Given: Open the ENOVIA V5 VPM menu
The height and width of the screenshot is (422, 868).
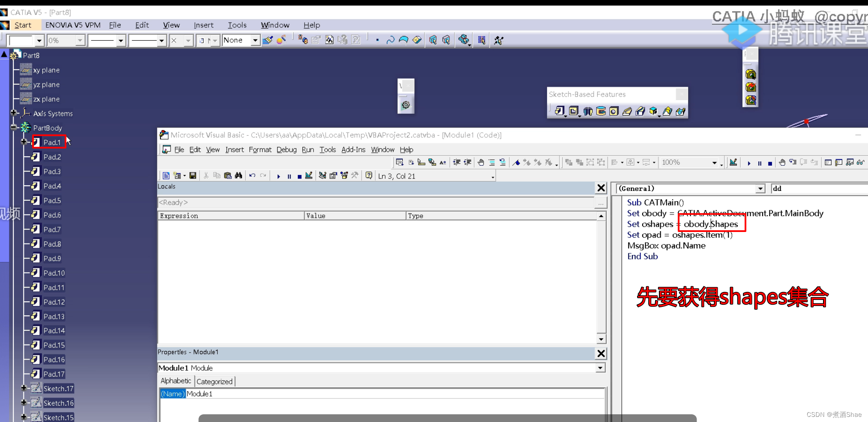Looking at the screenshot, I should click(73, 25).
